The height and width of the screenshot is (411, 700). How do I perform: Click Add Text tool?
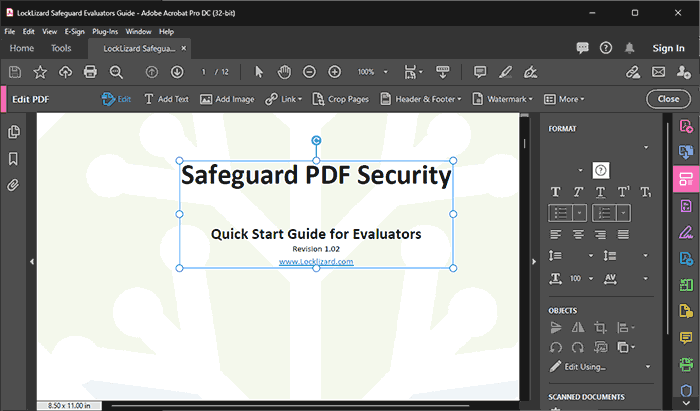click(x=167, y=99)
